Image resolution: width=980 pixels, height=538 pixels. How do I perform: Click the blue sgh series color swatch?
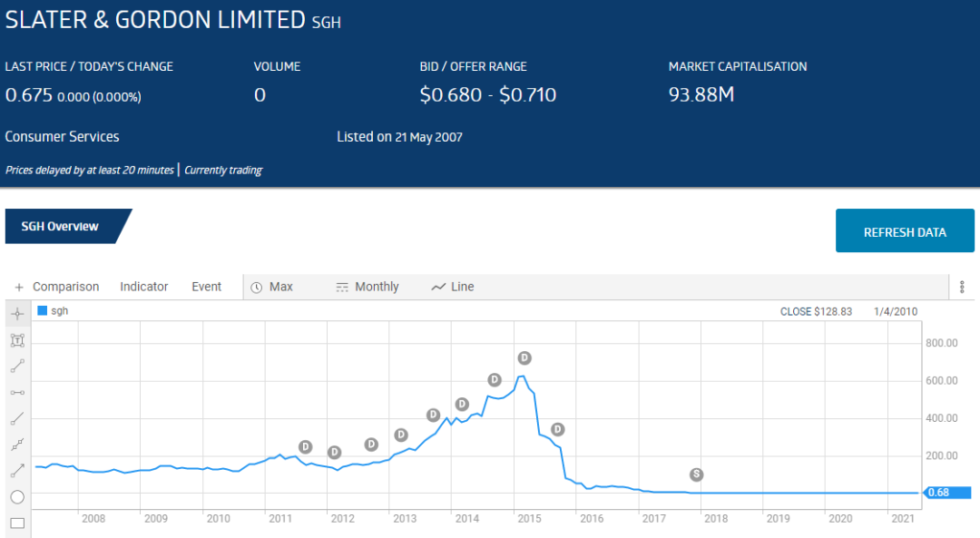[x=42, y=311]
